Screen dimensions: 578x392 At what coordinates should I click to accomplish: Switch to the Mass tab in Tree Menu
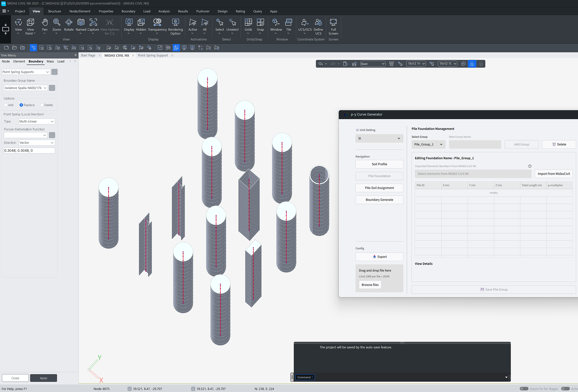click(x=50, y=61)
